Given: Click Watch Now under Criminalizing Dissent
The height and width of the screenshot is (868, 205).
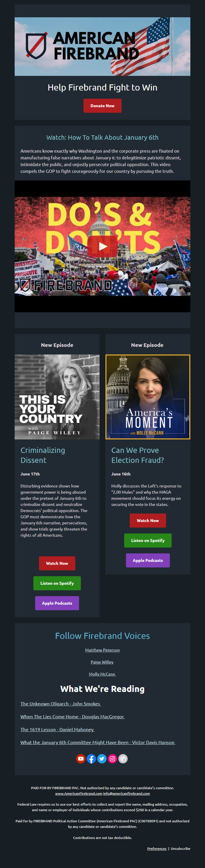Looking at the screenshot, I should [57, 563].
